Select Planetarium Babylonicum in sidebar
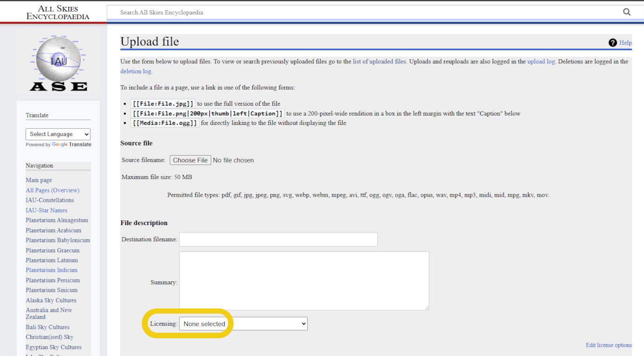Screen dimensions: 644x356 58,240
